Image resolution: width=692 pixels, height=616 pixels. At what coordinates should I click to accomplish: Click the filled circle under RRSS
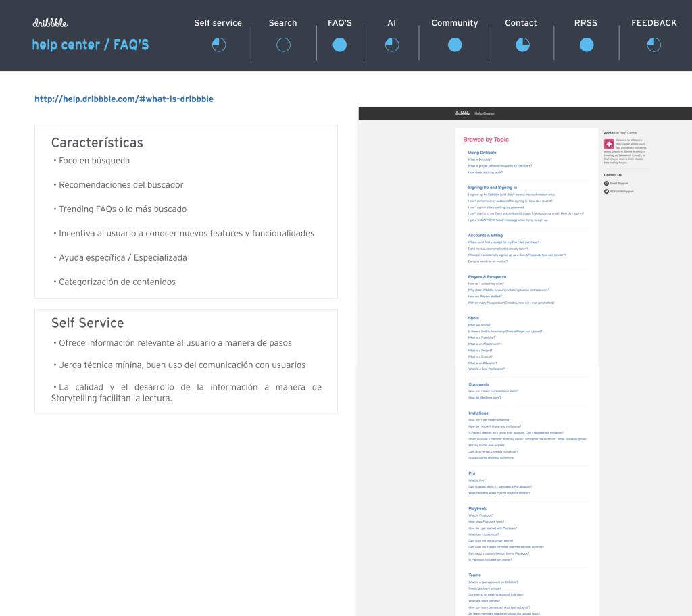click(587, 45)
